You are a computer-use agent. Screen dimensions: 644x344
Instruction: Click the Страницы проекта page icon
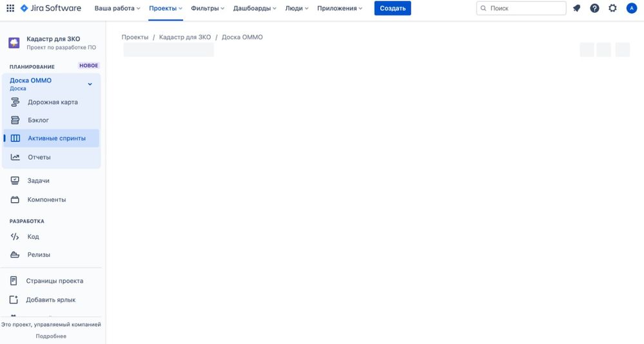[14, 281]
